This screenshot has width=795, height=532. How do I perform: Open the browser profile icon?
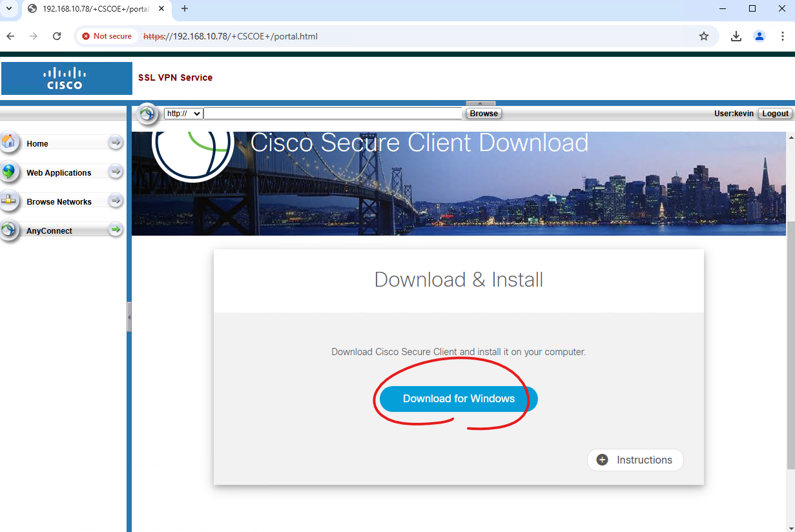click(x=759, y=36)
